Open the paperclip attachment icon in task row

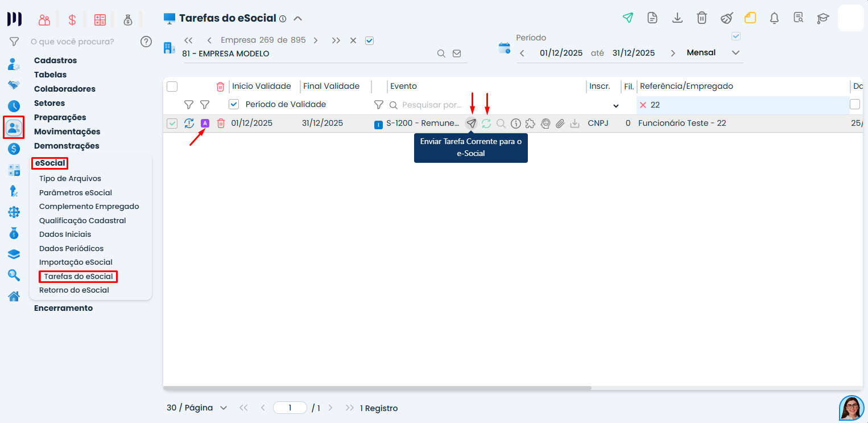[560, 123]
